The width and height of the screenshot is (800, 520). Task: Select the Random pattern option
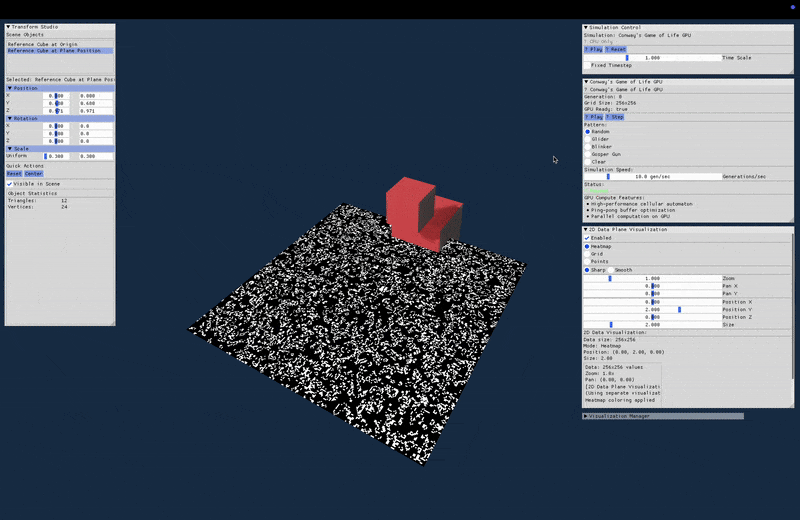588,132
